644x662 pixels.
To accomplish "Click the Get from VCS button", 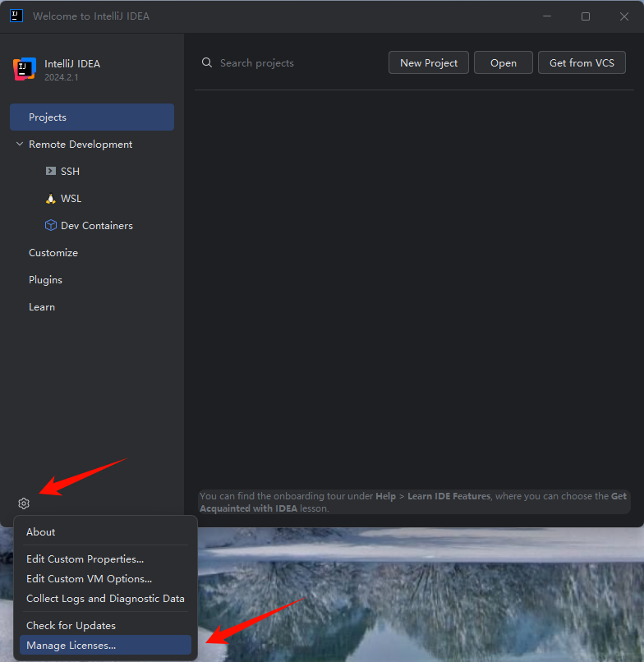I will (x=582, y=62).
